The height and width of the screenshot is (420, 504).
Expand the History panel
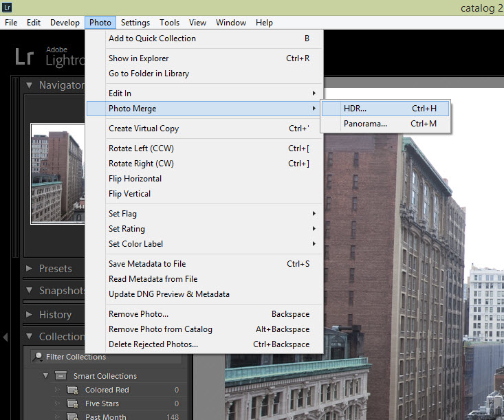30,315
